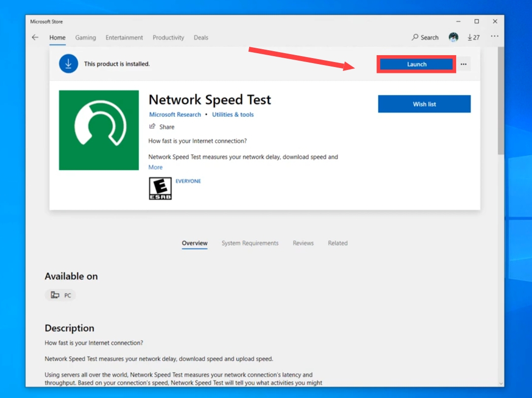Viewport: 532px width, 398px height.
Task: Switch to the Home tab
Action: pos(57,37)
